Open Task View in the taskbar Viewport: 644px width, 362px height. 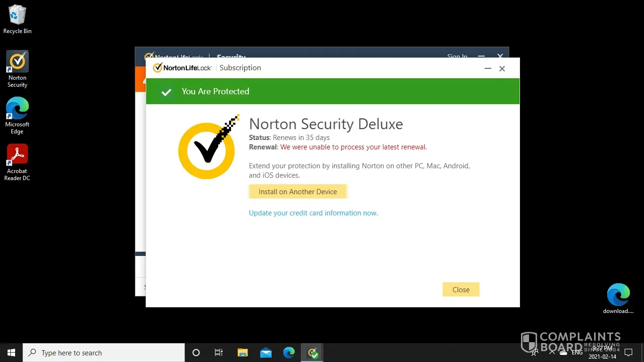[x=219, y=353]
